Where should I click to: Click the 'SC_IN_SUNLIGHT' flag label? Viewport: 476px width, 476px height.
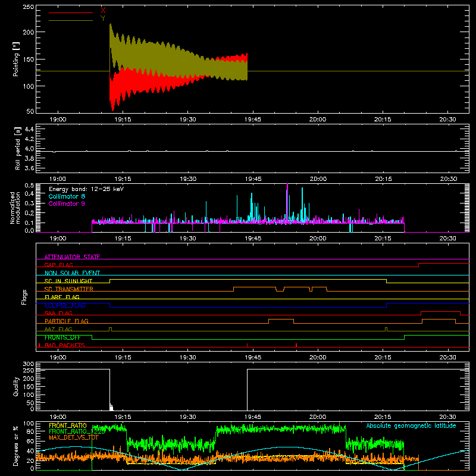pos(68,281)
